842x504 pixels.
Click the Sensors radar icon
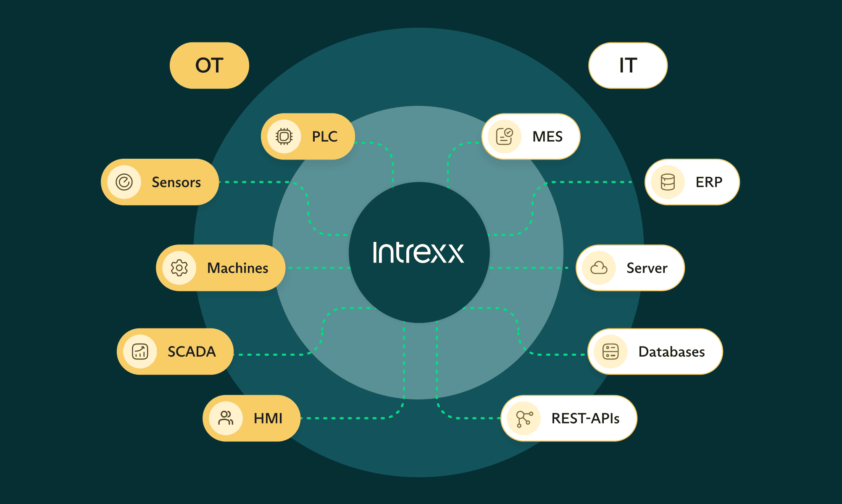[x=124, y=182]
